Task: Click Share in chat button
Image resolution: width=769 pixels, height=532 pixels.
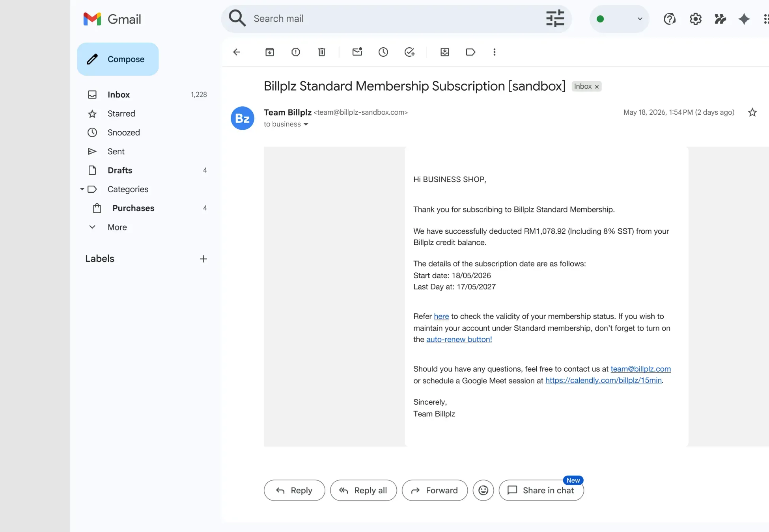Action: [x=541, y=490]
